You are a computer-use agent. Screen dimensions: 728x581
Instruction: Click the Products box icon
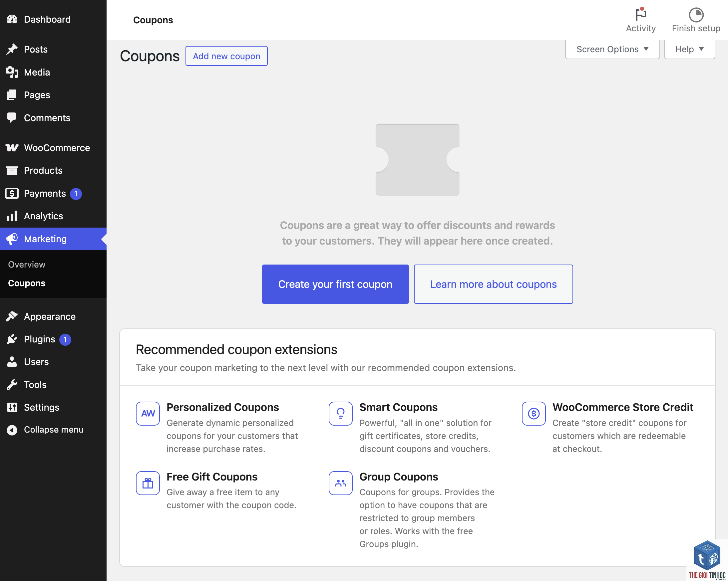[12, 170]
